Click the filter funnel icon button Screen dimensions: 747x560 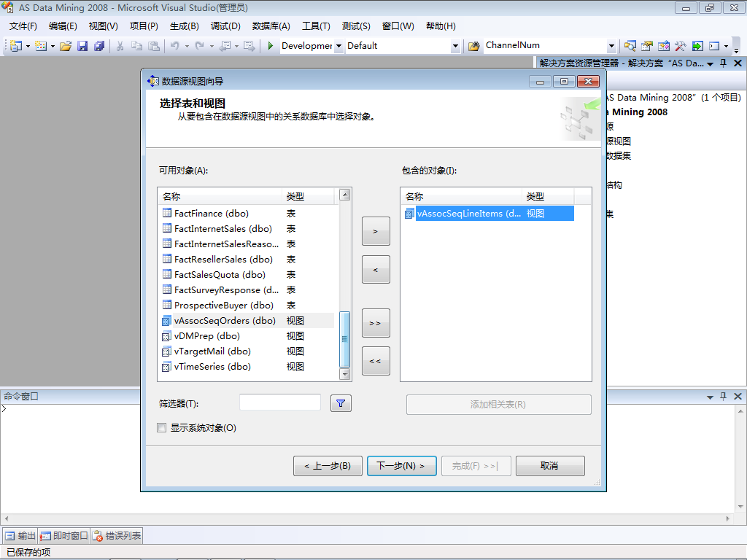pos(341,403)
